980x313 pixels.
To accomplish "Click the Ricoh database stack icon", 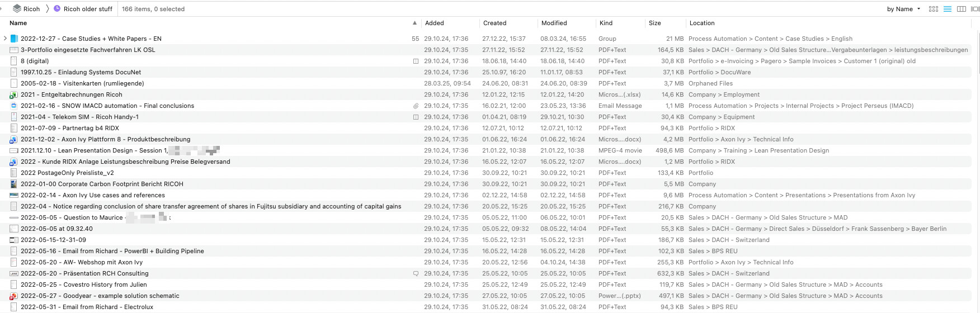I will (17, 9).
